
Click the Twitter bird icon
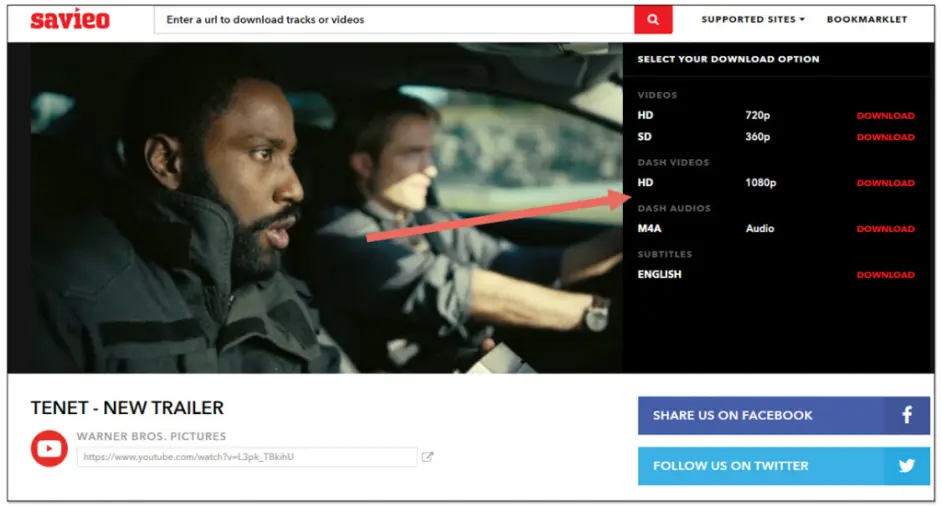pyautogui.click(x=907, y=466)
